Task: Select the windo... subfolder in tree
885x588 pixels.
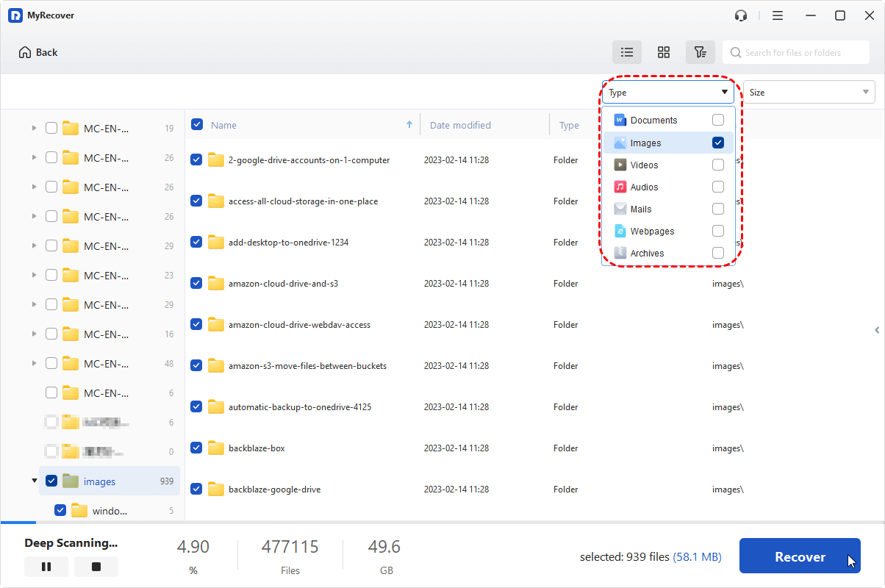Action: tap(110, 510)
